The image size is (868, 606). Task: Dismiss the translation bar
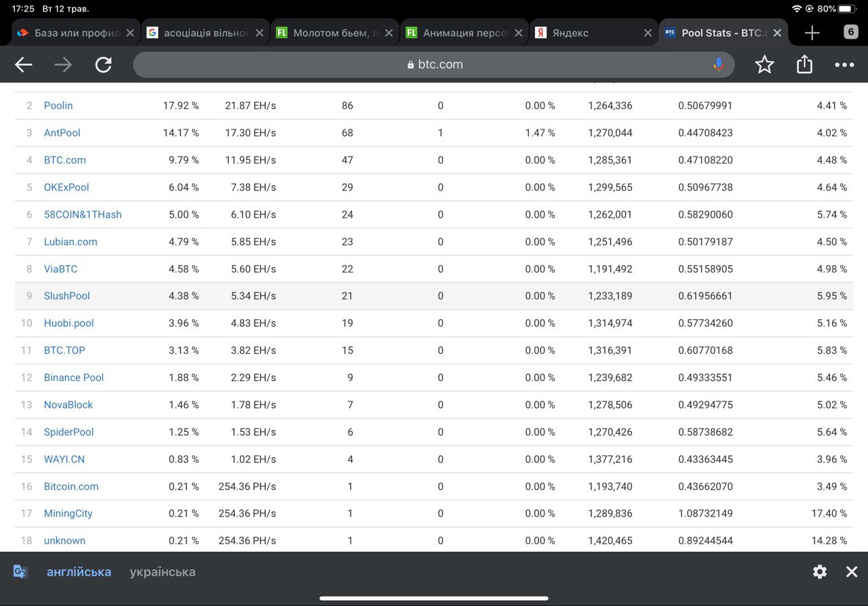(x=852, y=572)
